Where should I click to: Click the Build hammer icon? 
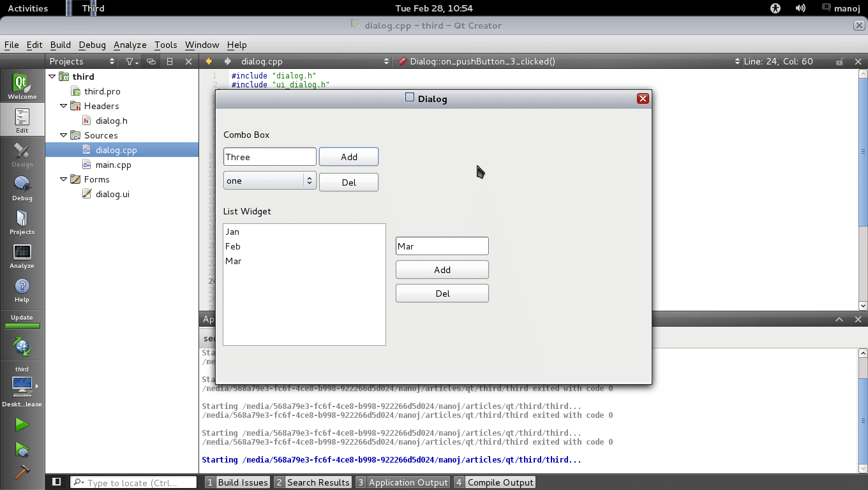[22, 472]
